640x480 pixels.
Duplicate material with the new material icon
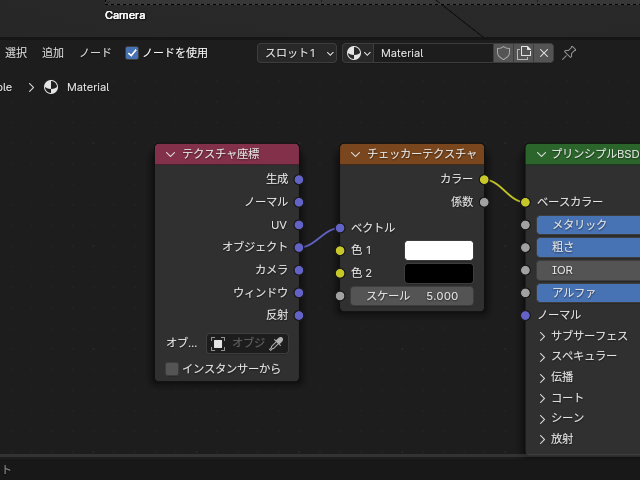coord(524,53)
